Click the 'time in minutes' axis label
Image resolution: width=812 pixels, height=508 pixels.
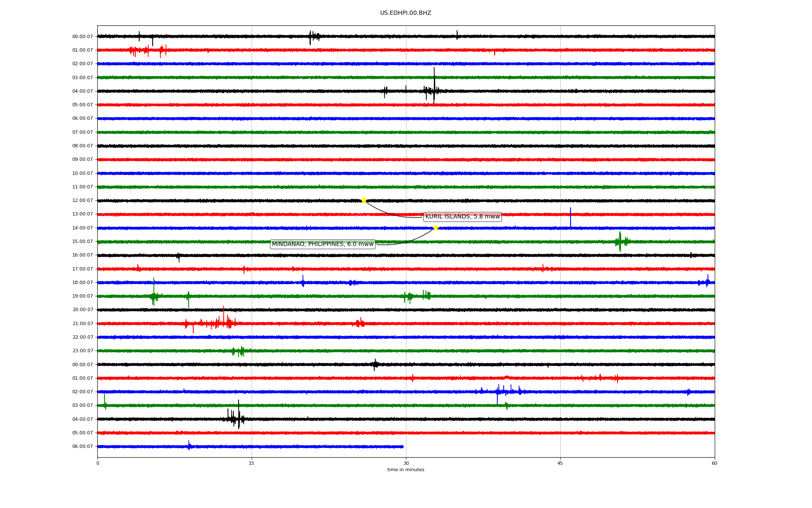(x=405, y=470)
